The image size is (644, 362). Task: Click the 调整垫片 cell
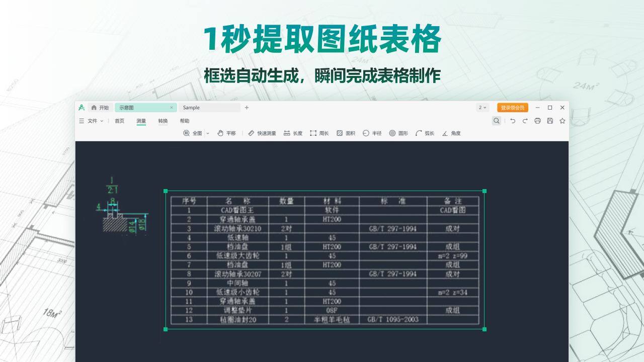click(x=238, y=310)
